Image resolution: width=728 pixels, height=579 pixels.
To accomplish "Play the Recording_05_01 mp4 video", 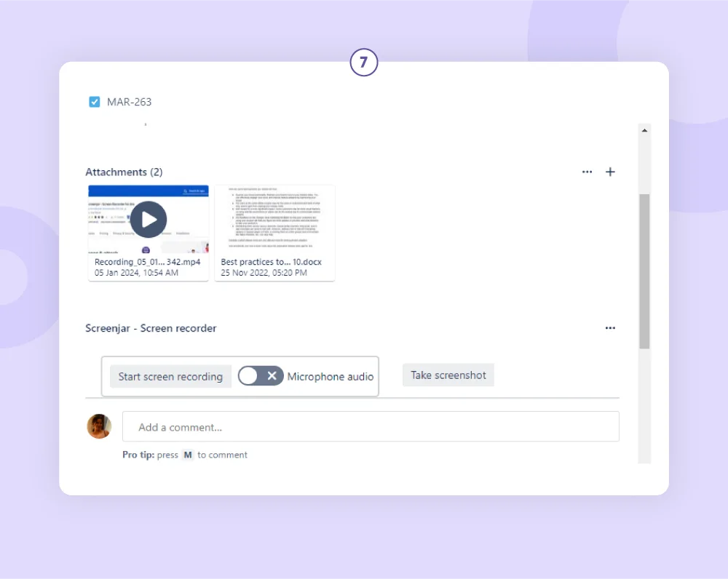I will click(149, 219).
